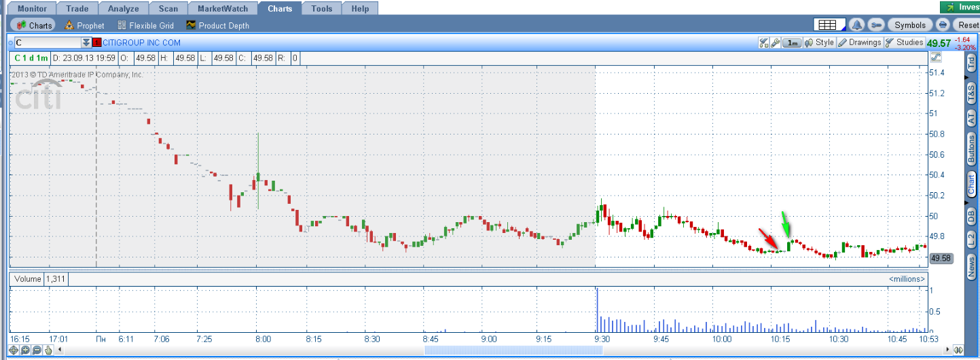Screen dimensions: 980x360
Task: Click the green Invest button
Action: click(960, 7)
